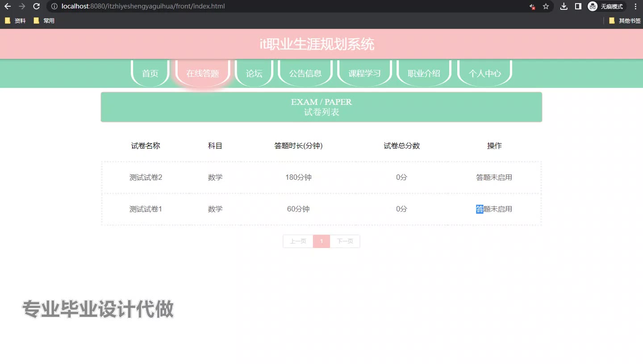
Task: Go to 个人中心 tab
Action: coord(484,74)
